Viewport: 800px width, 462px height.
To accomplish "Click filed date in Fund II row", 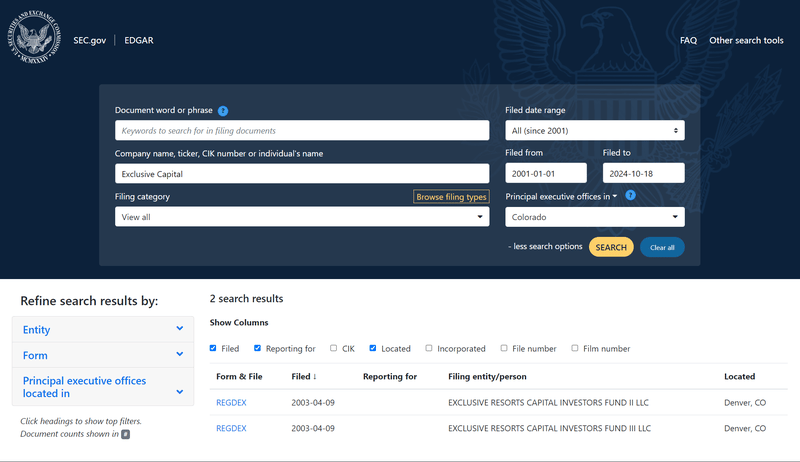I will [313, 402].
